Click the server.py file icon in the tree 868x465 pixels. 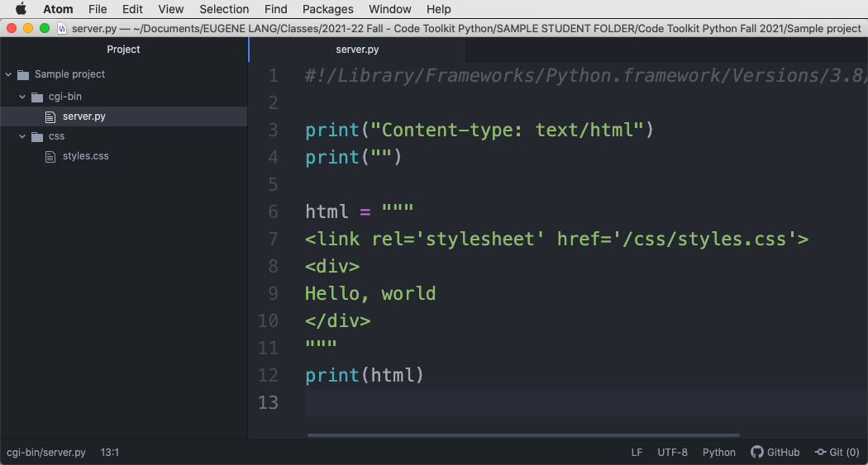point(51,116)
